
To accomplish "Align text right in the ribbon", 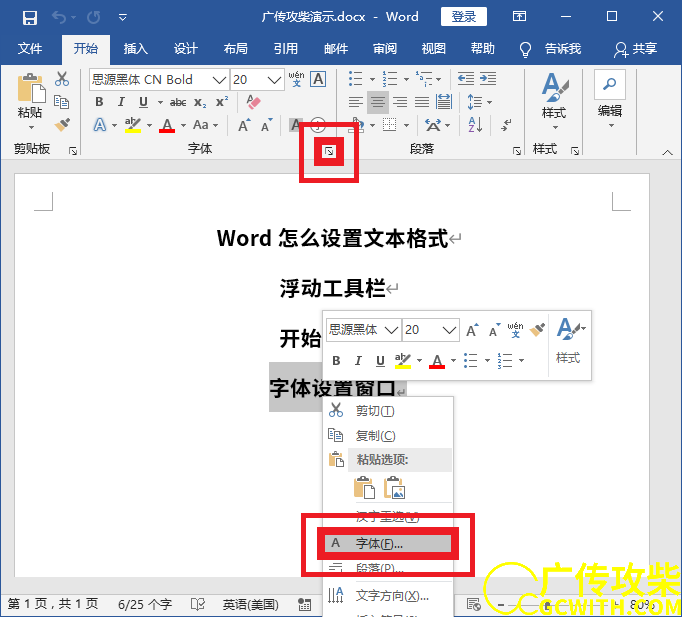I will coord(400,102).
